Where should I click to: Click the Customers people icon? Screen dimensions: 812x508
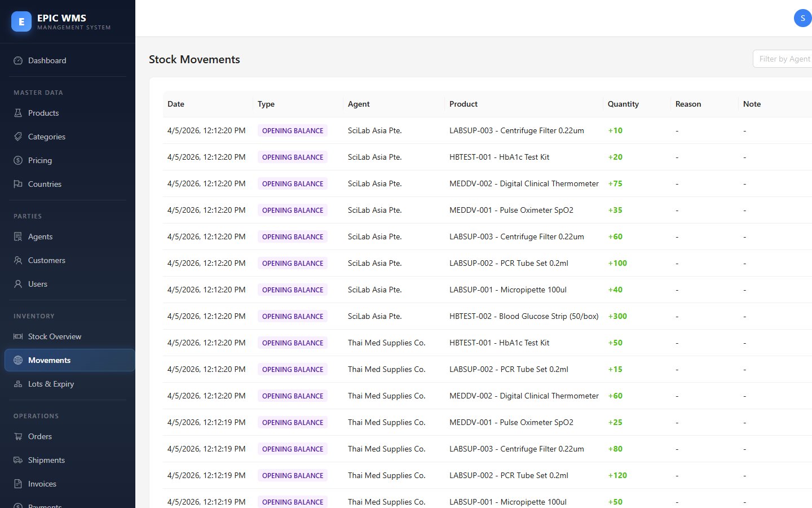point(18,260)
